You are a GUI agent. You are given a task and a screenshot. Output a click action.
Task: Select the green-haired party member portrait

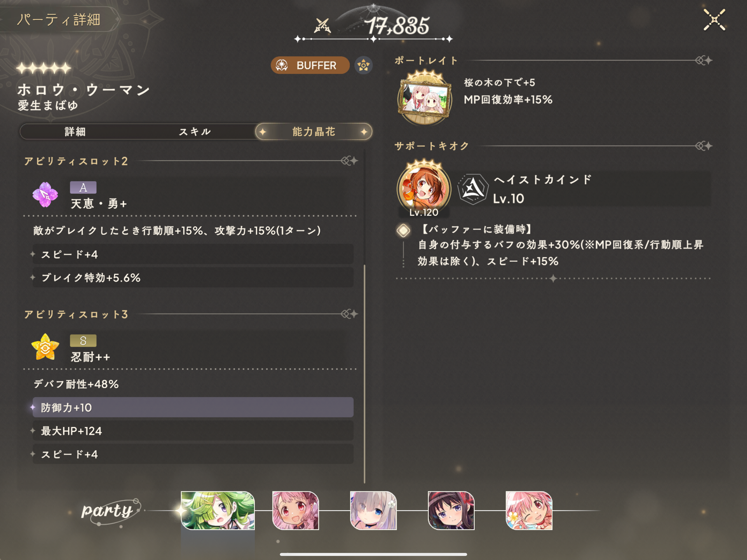point(217,510)
